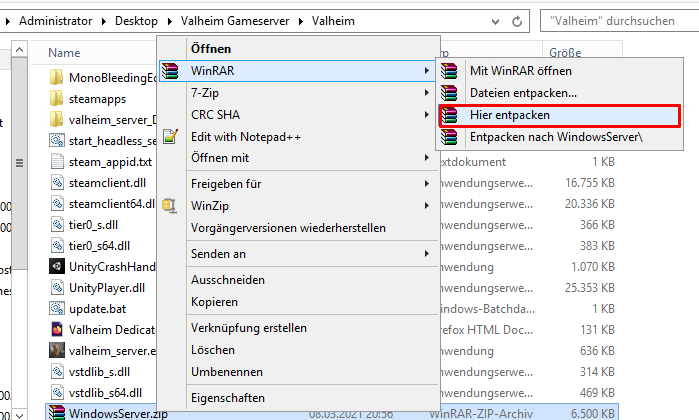Click 'Eigenschaften' in the context menu

pyautogui.click(x=227, y=397)
